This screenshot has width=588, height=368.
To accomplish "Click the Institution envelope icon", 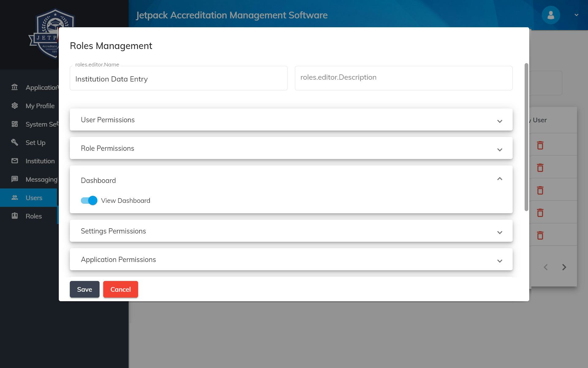I will tap(14, 161).
